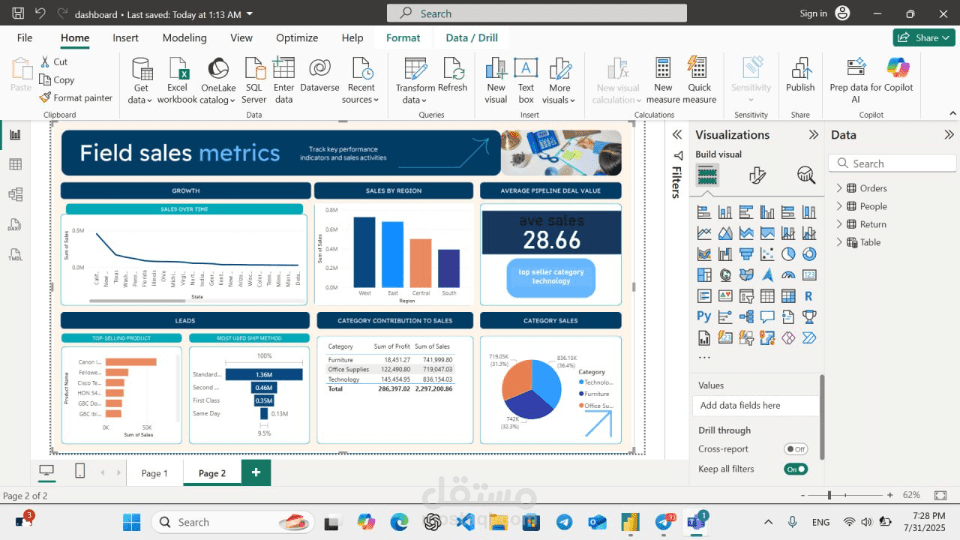
Task: Switch to the Insert ribbon tab
Action: (x=126, y=37)
